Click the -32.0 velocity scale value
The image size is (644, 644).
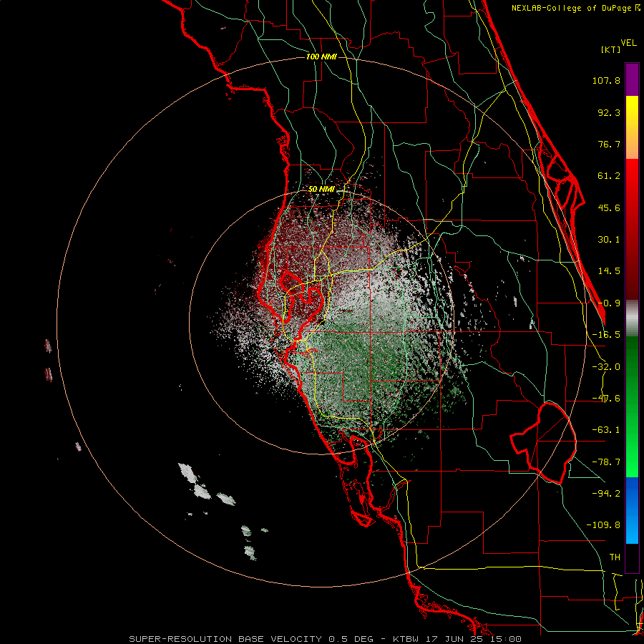click(x=606, y=367)
